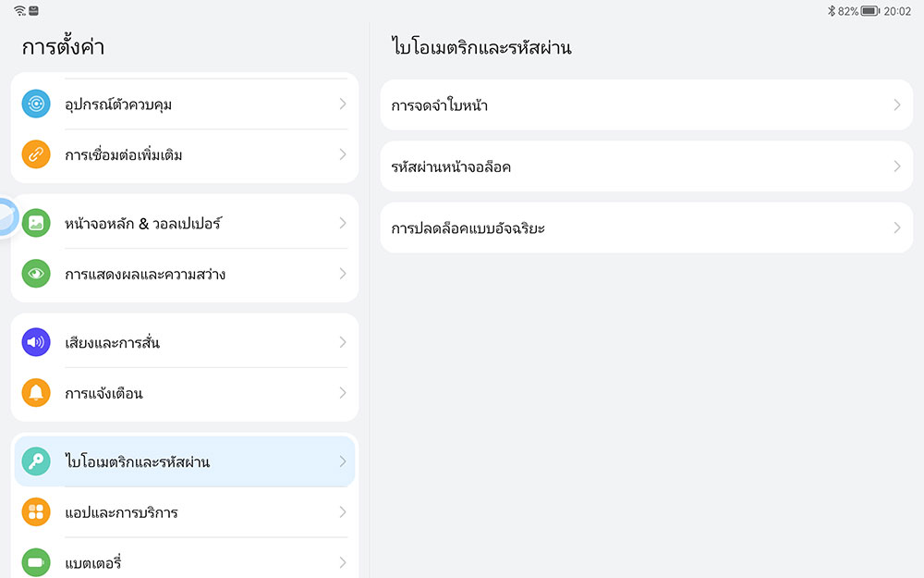Tap the floating assistant bubble at left edge

6,218
